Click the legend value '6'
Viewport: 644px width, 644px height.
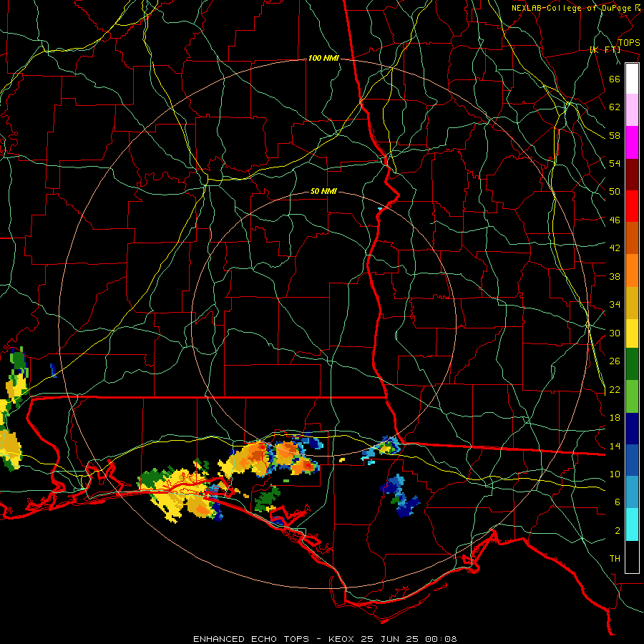[x=618, y=502]
